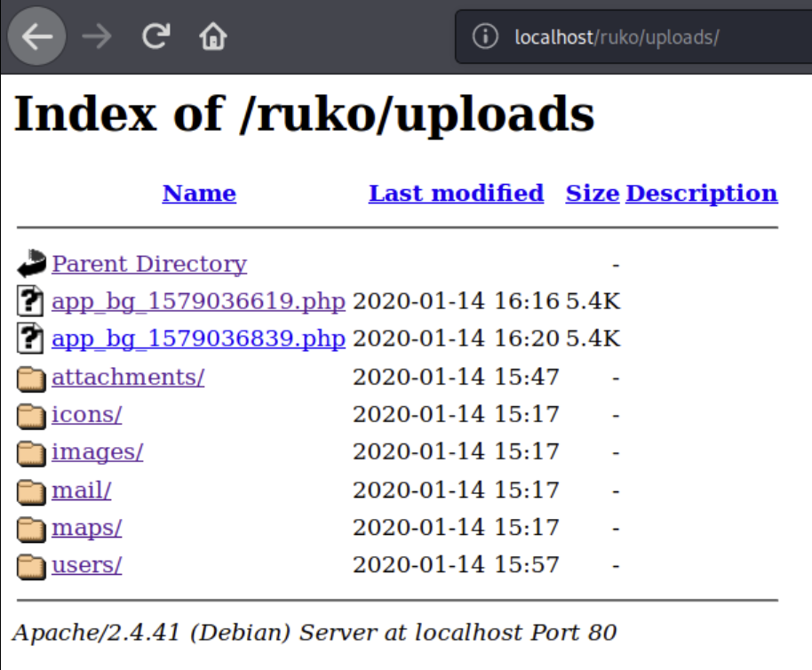Click the folder icon next to users/

(x=31, y=565)
